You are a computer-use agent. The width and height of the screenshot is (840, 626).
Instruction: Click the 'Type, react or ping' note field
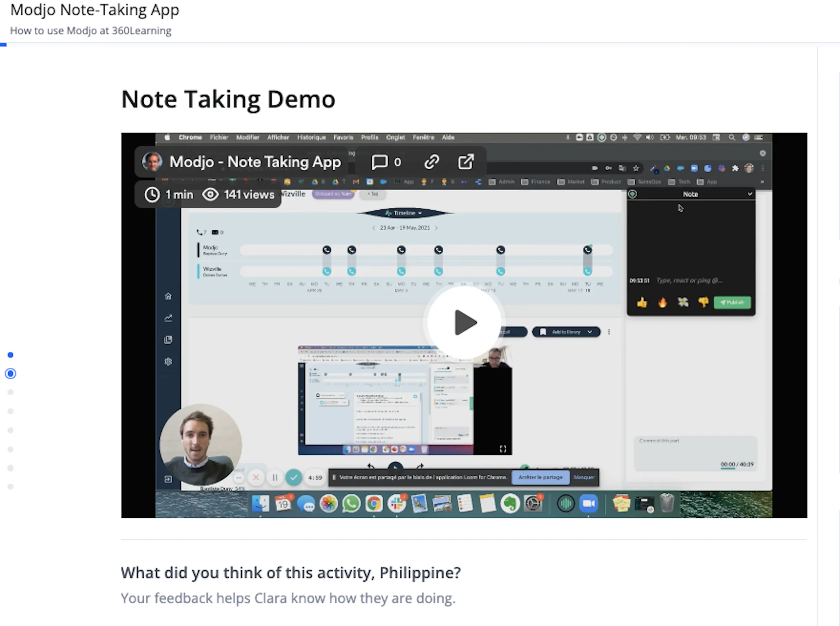(x=690, y=280)
